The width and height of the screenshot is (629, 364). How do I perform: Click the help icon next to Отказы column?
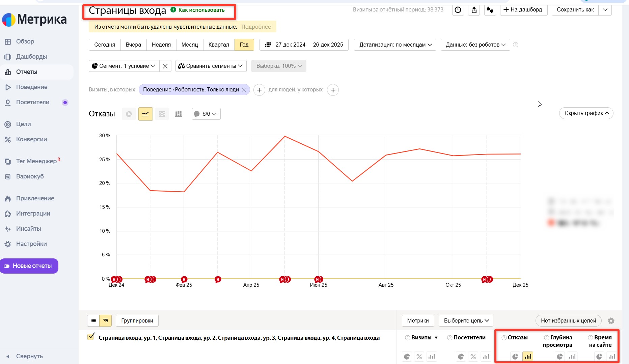[x=504, y=338]
